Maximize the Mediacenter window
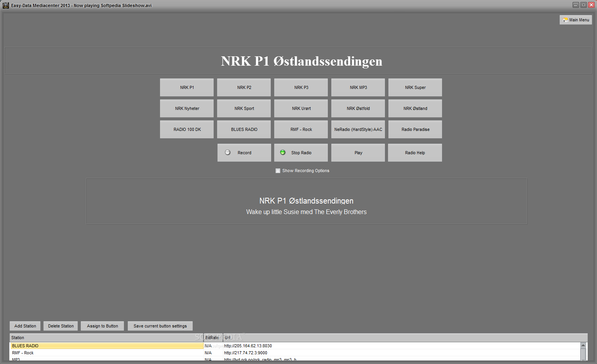 click(583, 5)
